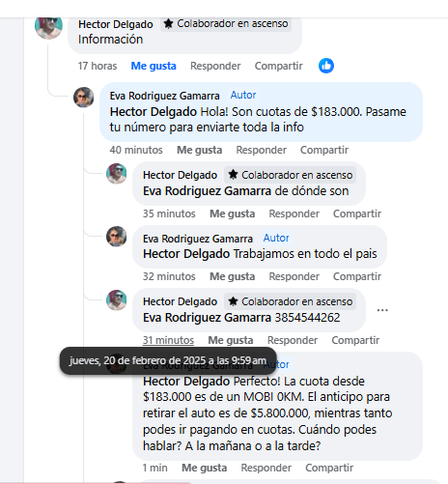Open 'Hector Delgado' mention in MOBI 0KM reply

coord(186,382)
